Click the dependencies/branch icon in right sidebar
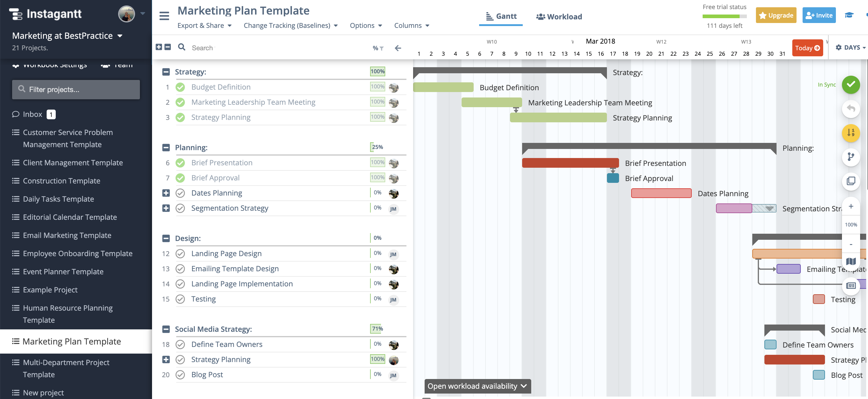Screen dimensions: 868x399 pyautogui.click(x=851, y=157)
